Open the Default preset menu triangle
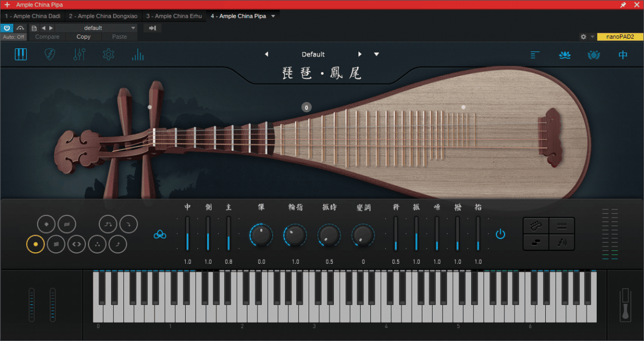This screenshot has width=644, height=341. pos(377,54)
